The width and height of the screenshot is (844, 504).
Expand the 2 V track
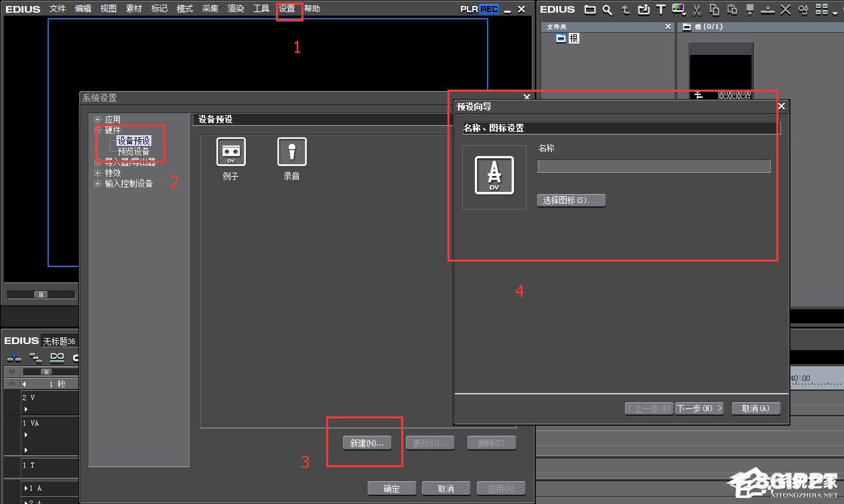(x=26, y=409)
